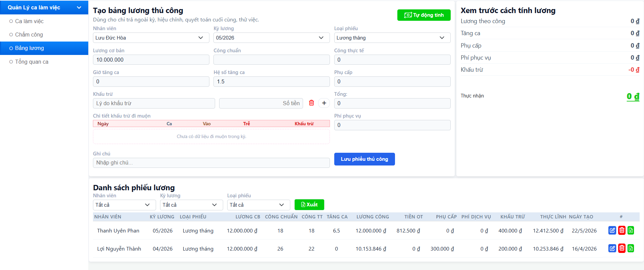Open Nhân viên dropdown Lưu Đức Hòa

[x=151, y=38]
